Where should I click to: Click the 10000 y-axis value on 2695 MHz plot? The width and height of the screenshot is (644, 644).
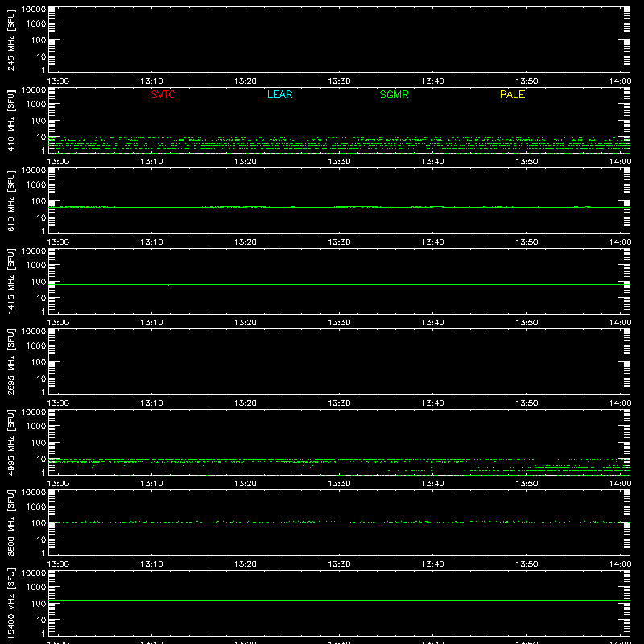click(34, 332)
